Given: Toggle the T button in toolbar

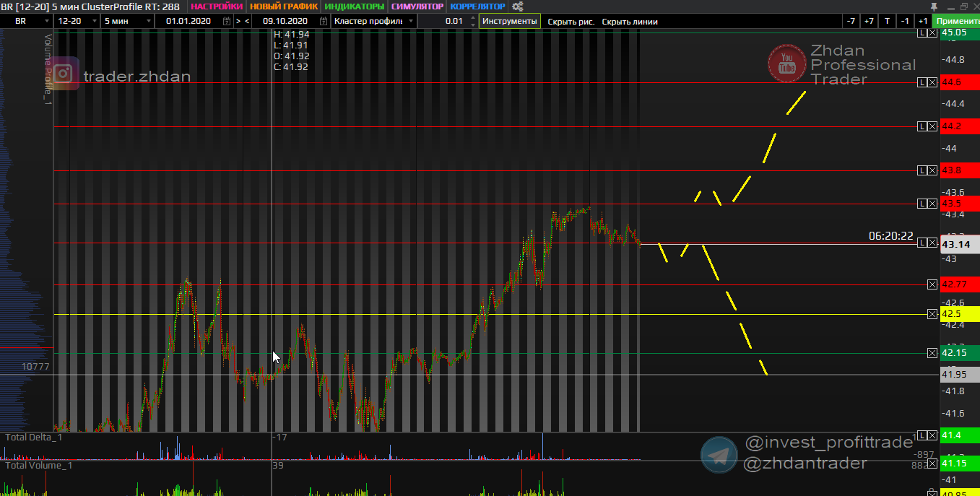Looking at the screenshot, I should point(887,22).
